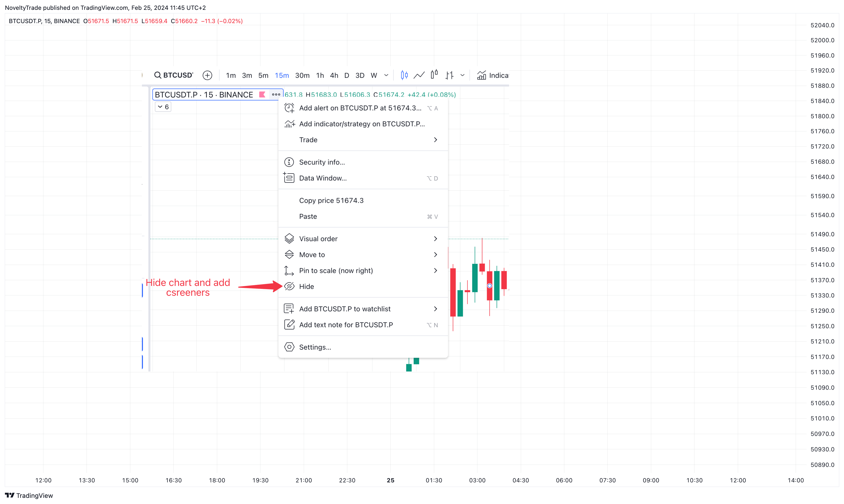Choose the bars chart style icon
844x504 pixels.
(449, 75)
